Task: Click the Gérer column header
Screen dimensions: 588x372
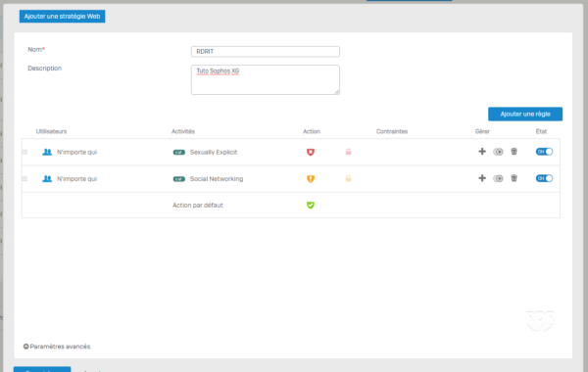Action: (482, 131)
